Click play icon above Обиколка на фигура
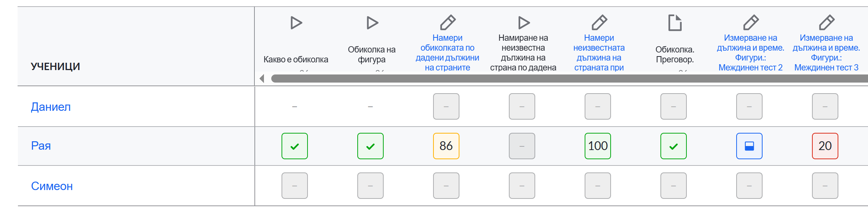This screenshot has width=868, height=215. pos(372,23)
